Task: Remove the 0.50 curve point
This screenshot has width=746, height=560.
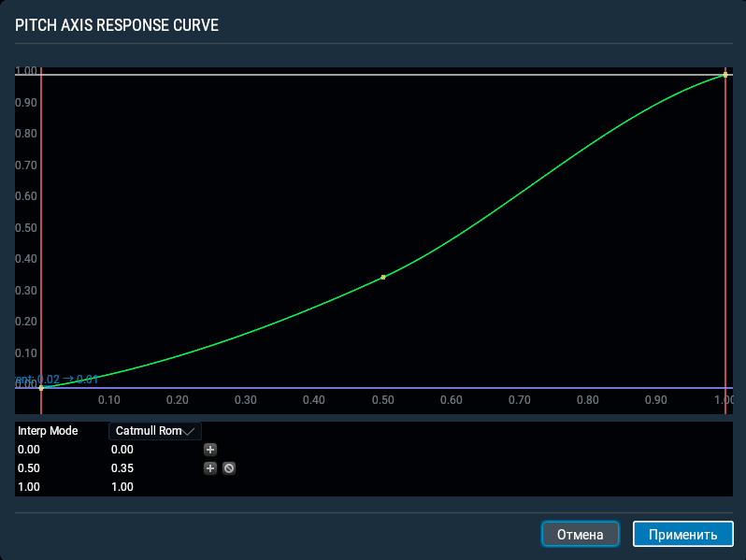Action: coord(228,468)
